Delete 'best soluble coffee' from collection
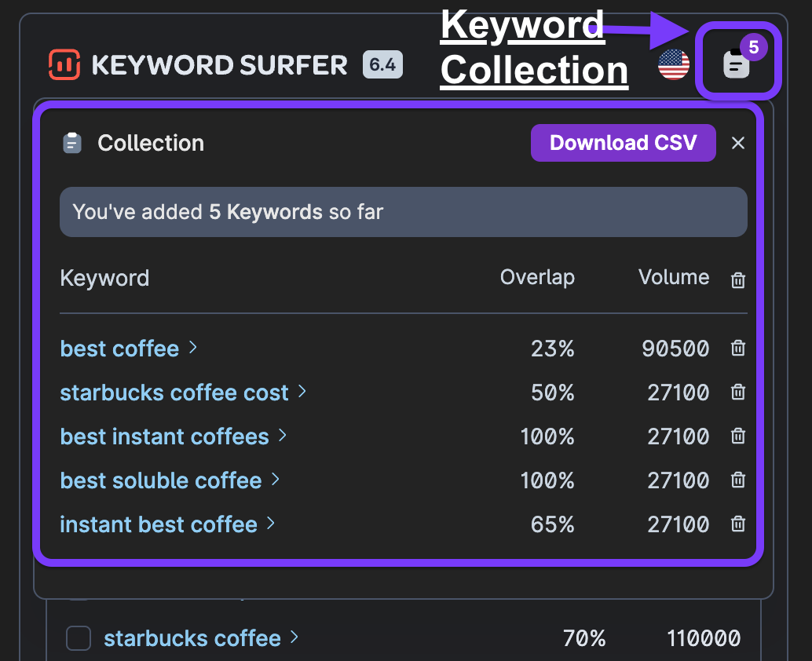The image size is (812, 661). coord(738,480)
